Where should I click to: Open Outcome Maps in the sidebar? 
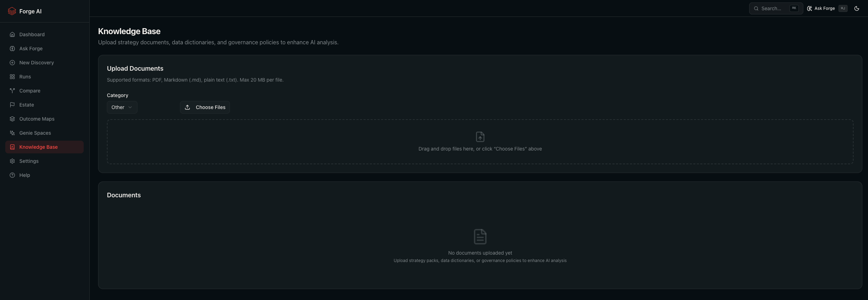tap(44, 119)
